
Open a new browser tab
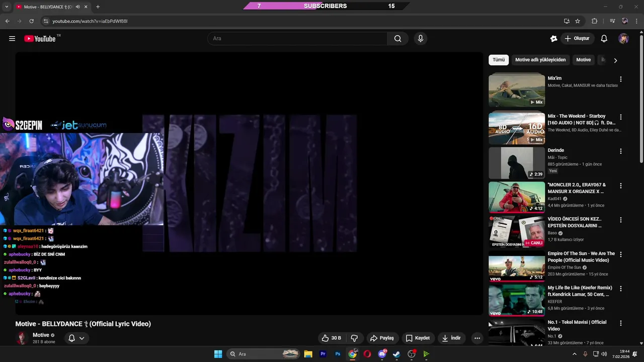click(98, 7)
